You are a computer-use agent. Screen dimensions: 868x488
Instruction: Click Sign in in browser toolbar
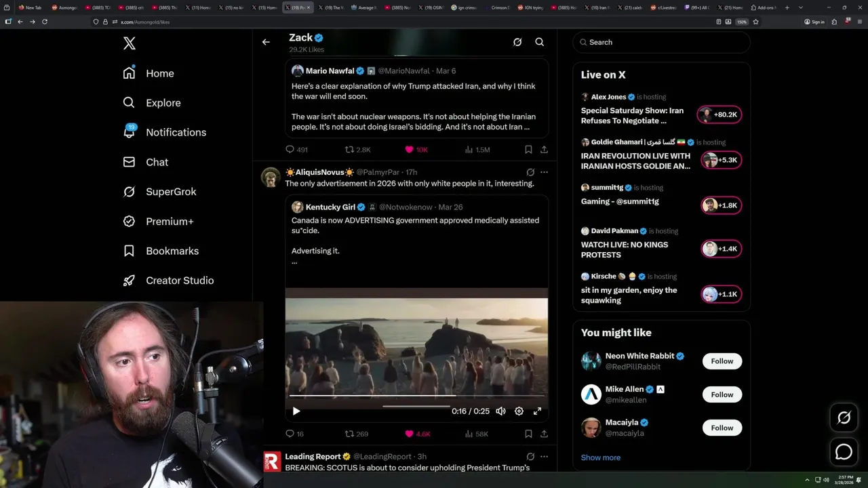814,22
